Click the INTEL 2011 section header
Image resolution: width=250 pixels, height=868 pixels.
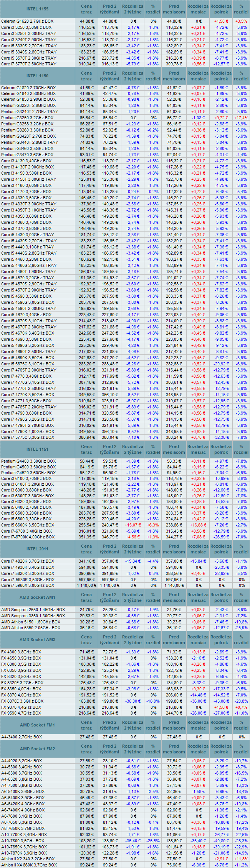click(x=38, y=549)
